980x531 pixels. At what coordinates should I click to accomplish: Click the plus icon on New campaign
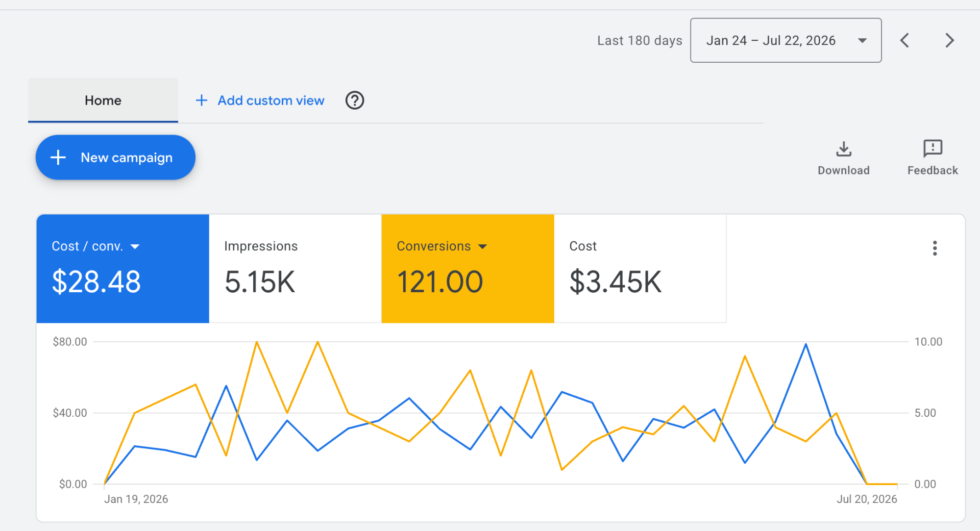58,157
